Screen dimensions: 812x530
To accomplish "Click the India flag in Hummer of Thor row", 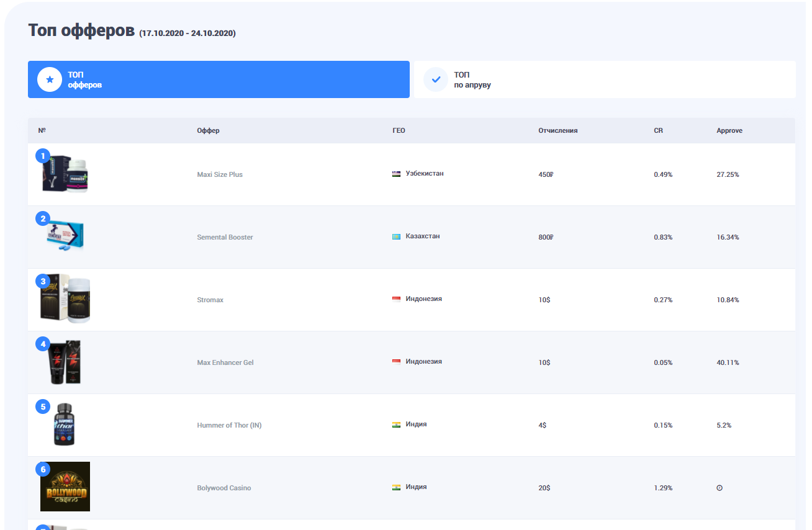I will tap(396, 424).
